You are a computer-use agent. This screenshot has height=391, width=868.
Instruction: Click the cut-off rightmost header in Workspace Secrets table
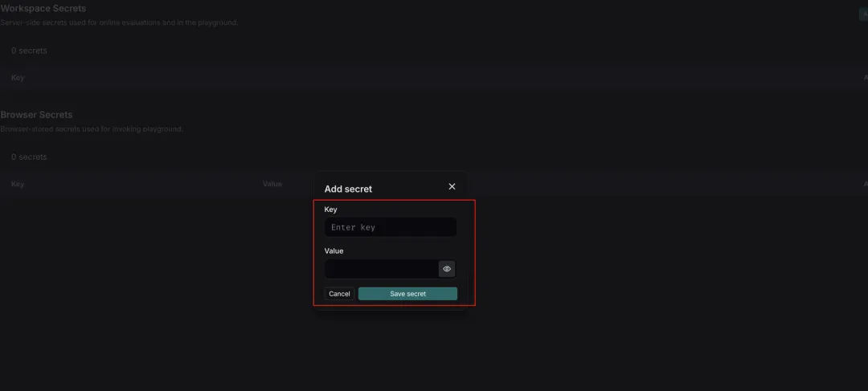tap(865, 78)
